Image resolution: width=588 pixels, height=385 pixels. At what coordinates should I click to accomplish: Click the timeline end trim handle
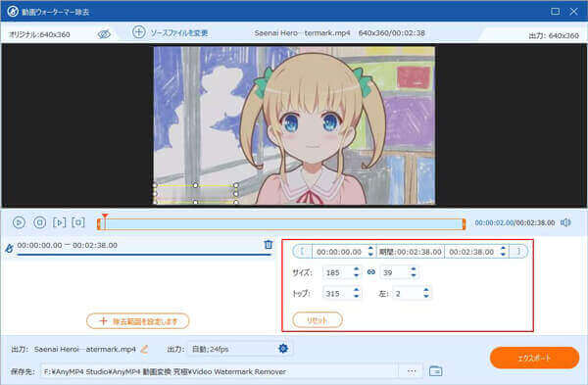click(464, 224)
